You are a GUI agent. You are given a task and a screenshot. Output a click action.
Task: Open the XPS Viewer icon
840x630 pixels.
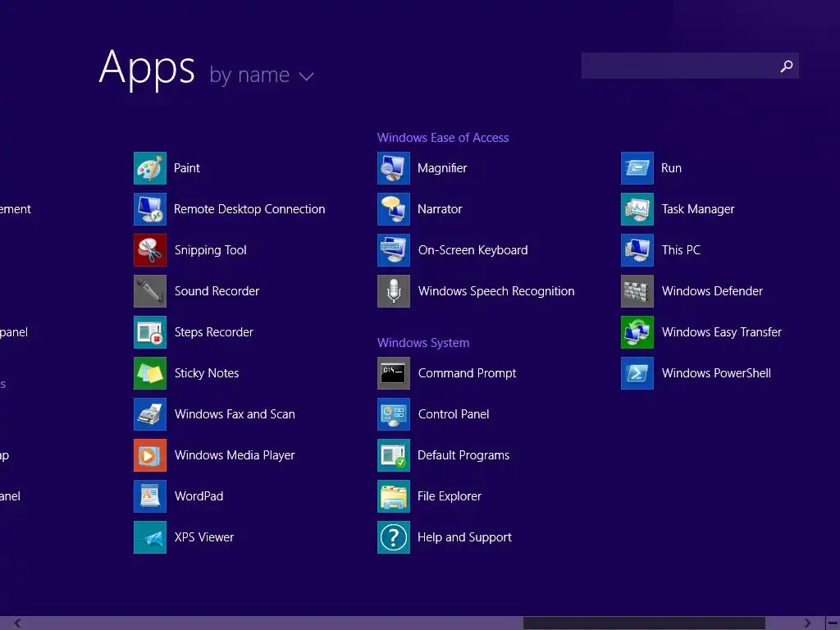click(150, 537)
